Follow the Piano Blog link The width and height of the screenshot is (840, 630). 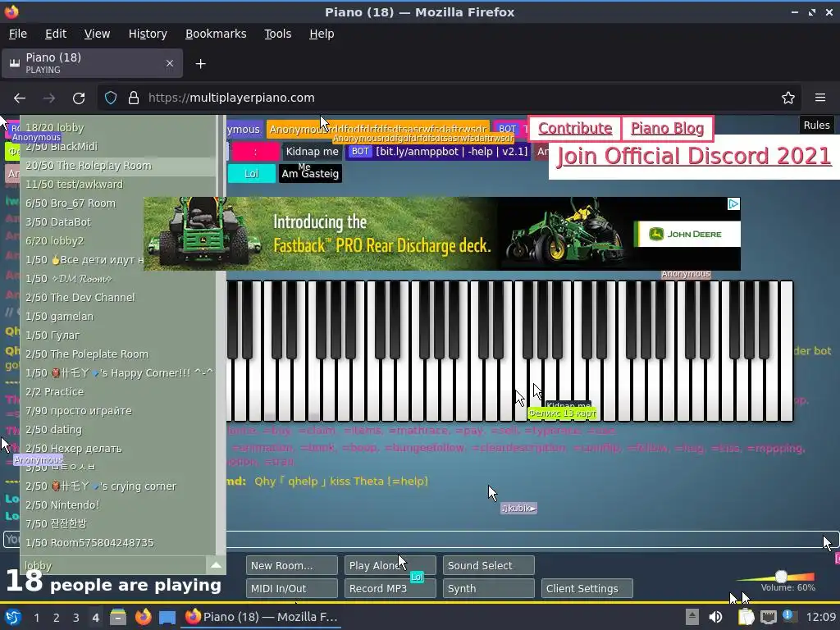tap(667, 129)
